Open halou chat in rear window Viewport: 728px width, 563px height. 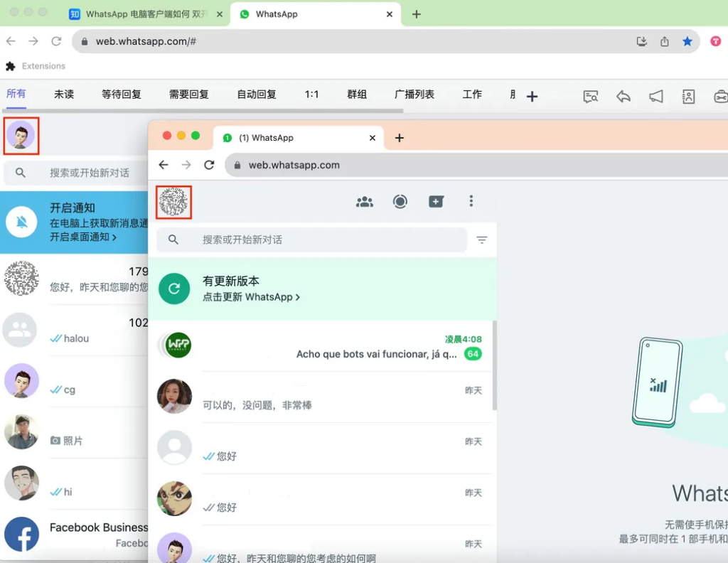[74, 331]
